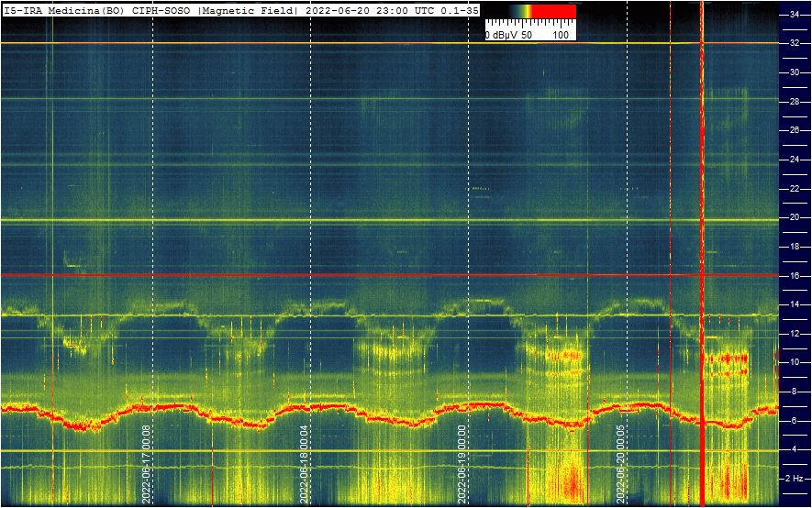Click the 12 label on the frequency axis

click(x=795, y=334)
